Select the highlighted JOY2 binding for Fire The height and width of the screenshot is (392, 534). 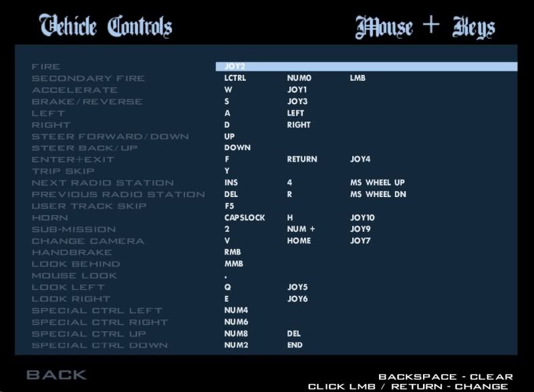[235, 66]
